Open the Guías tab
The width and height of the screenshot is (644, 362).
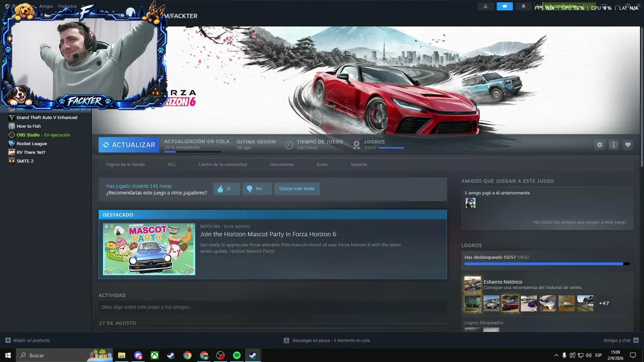pyautogui.click(x=322, y=164)
